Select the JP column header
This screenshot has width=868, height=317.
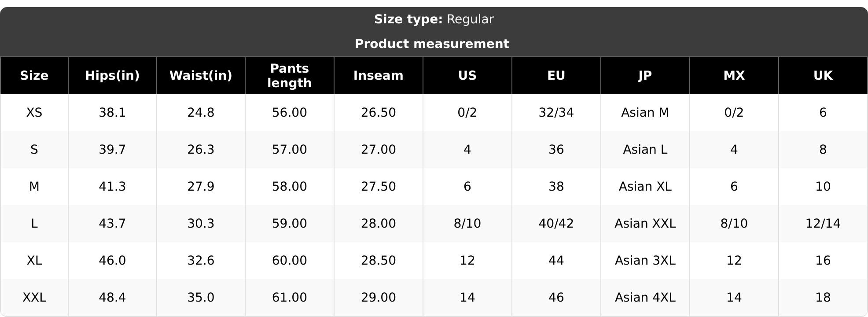[x=645, y=76]
